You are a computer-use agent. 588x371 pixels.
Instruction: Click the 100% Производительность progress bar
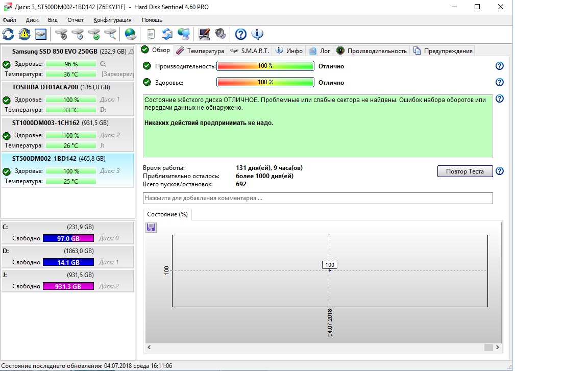click(265, 66)
